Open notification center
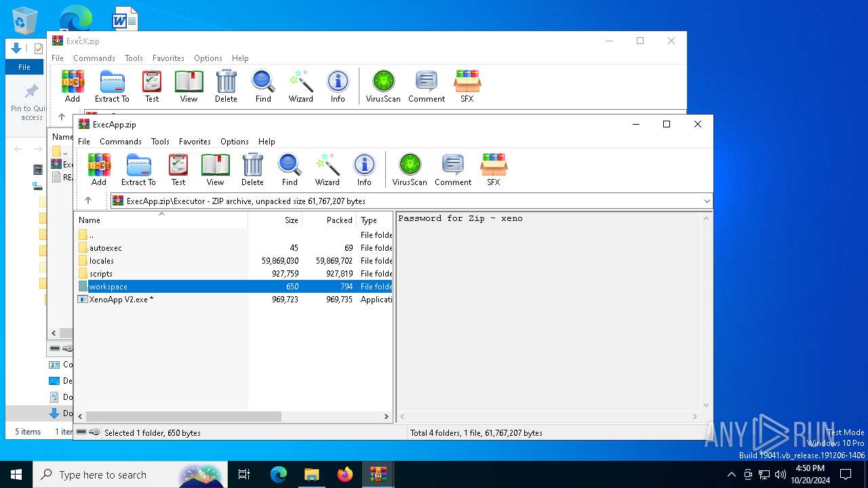This screenshot has height=488, width=868. coord(846,474)
